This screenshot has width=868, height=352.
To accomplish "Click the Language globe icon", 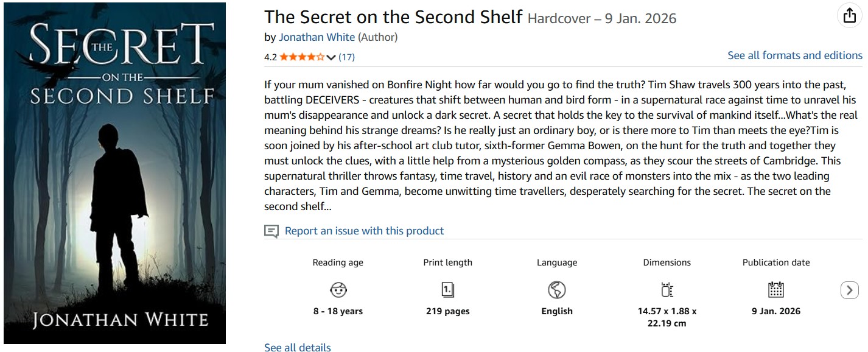I will (x=557, y=290).
